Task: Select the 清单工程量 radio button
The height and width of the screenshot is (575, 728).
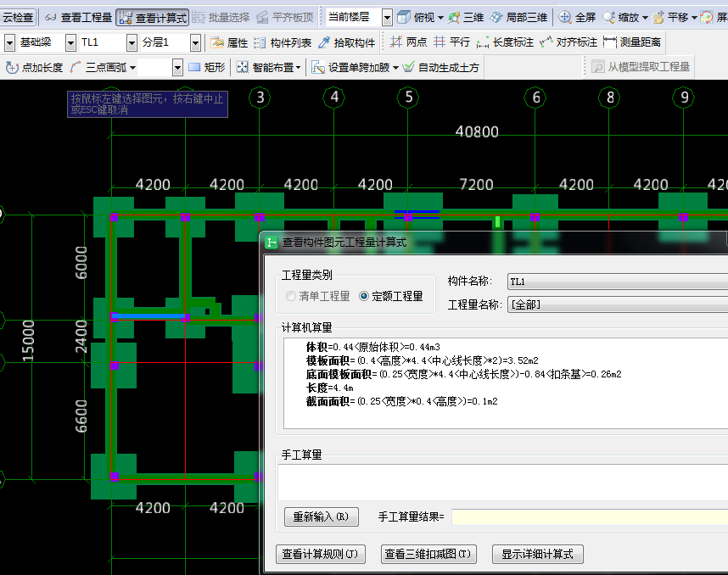Action: point(318,296)
